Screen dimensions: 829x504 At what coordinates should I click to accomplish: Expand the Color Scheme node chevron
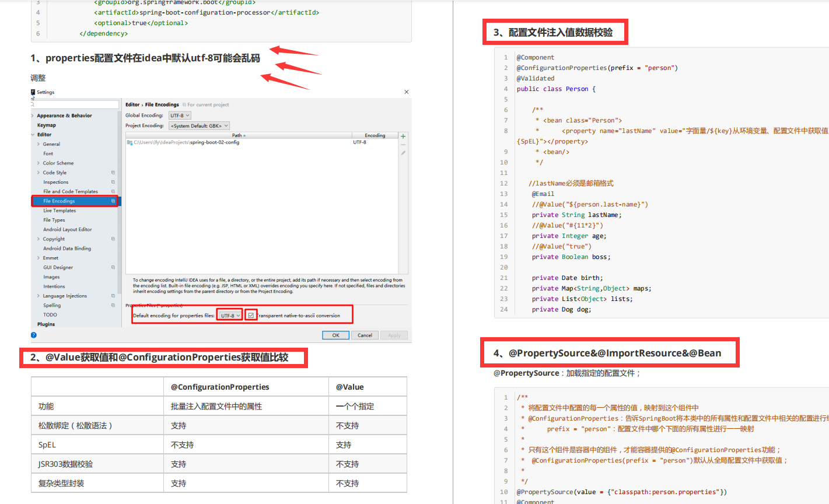39,163
